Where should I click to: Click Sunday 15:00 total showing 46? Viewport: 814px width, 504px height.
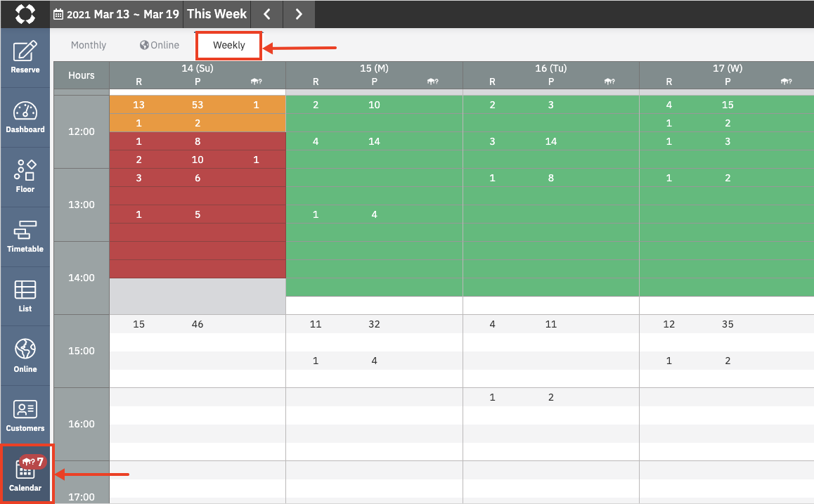tap(198, 324)
